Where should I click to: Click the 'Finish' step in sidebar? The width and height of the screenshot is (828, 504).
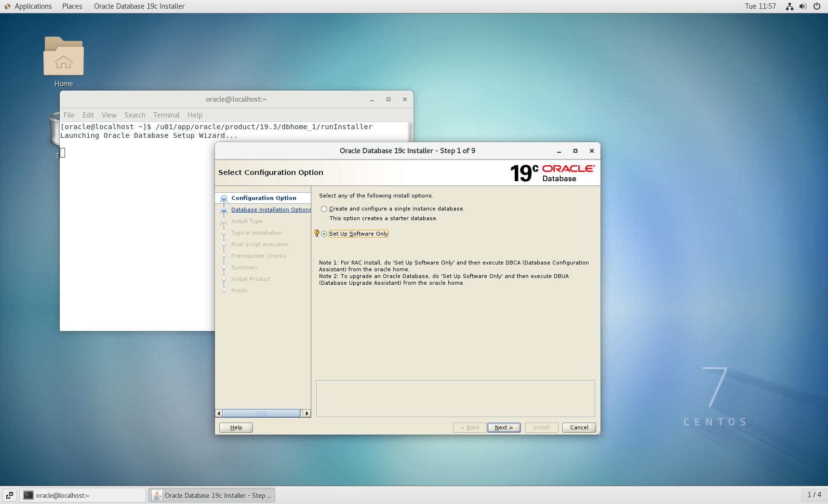tap(239, 291)
